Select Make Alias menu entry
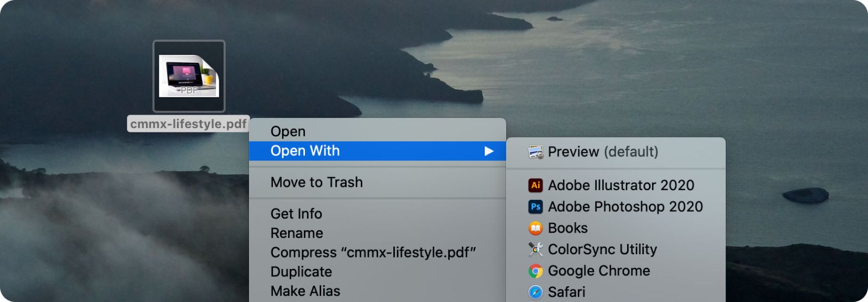868x302 pixels. [x=378, y=291]
